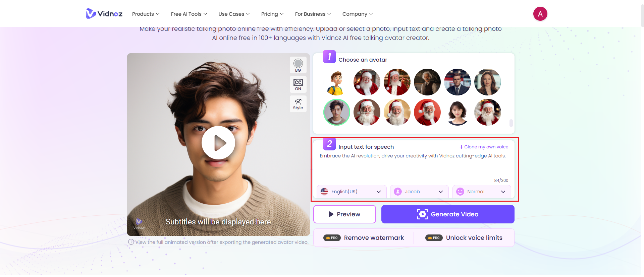Expand the Use Cases menu
Image resolution: width=644 pixels, height=277 pixels.
(x=234, y=14)
